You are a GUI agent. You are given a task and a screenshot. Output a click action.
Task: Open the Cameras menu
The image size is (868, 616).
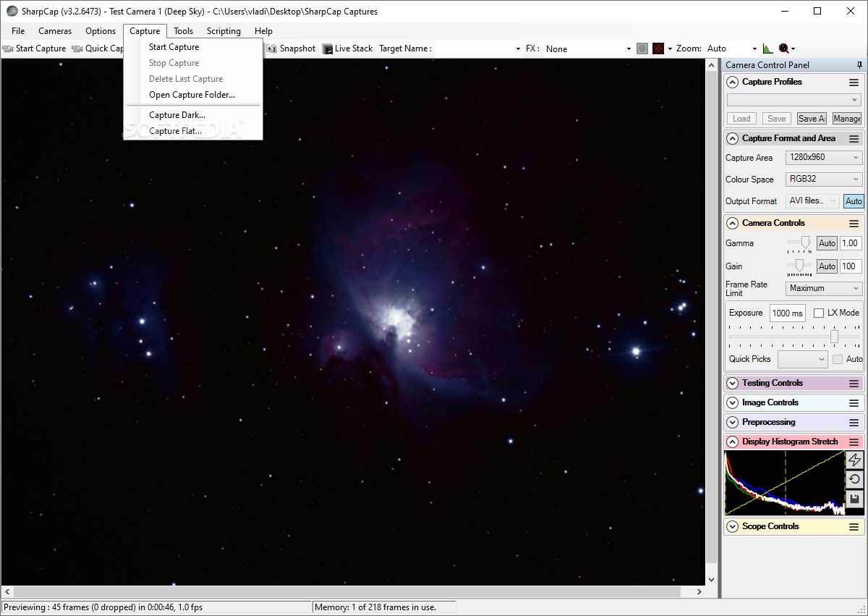[x=55, y=31]
